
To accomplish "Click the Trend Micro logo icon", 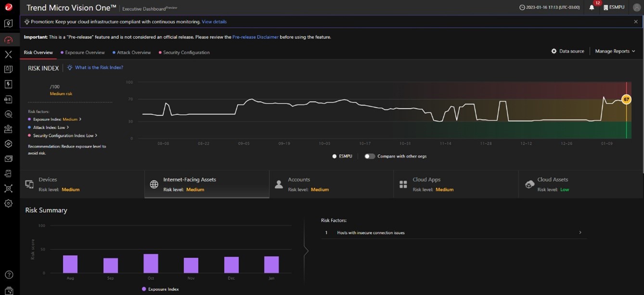I will coord(8,8).
